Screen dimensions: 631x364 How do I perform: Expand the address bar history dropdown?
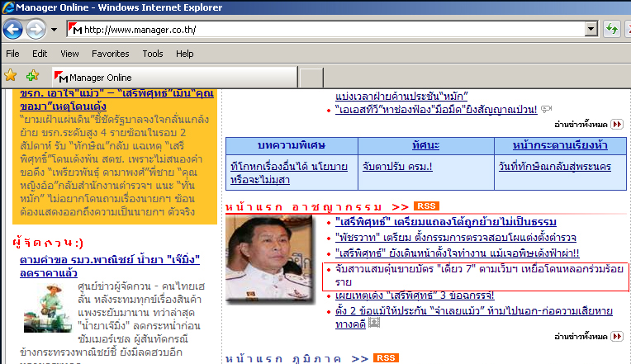tap(591, 30)
